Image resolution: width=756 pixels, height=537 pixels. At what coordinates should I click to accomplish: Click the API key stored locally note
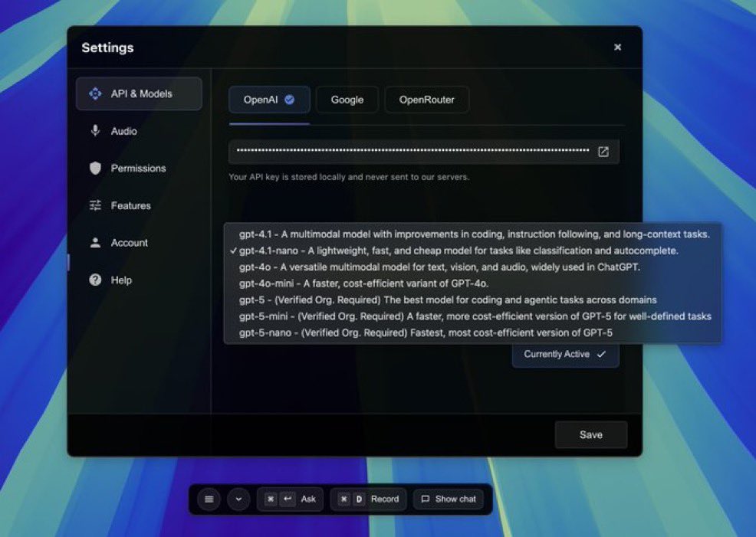(x=349, y=177)
